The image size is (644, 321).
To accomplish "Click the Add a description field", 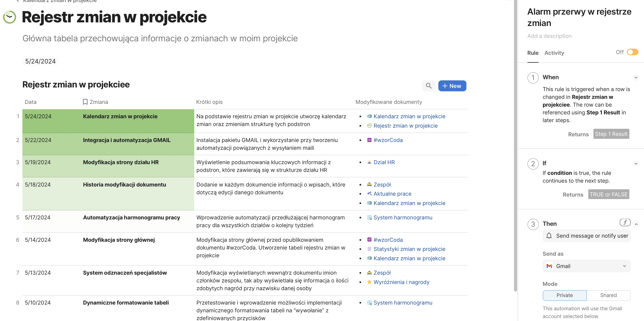I will pos(549,36).
